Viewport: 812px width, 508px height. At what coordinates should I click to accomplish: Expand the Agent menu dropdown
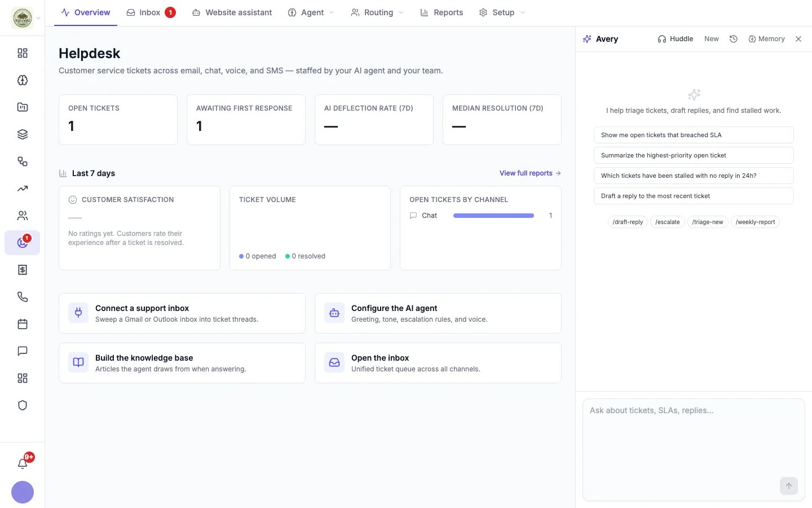(x=311, y=12)
